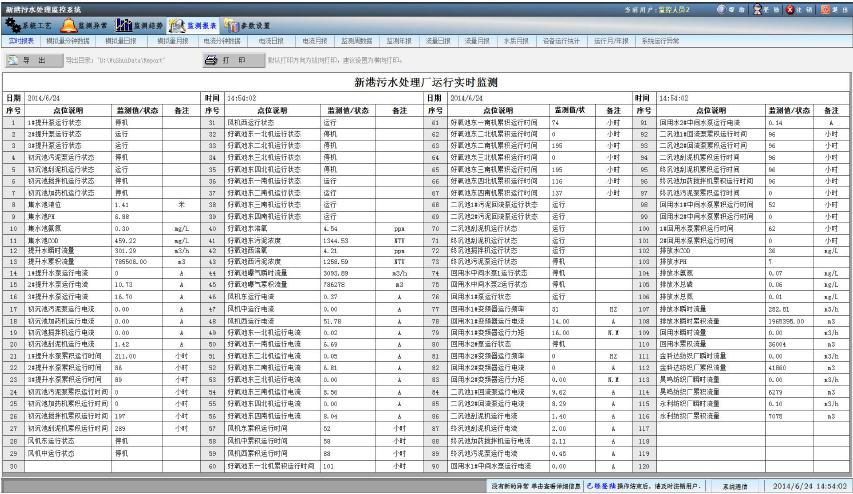Click the 打印 printer button
Screen dimensions: 853x494
click(226, 60)
